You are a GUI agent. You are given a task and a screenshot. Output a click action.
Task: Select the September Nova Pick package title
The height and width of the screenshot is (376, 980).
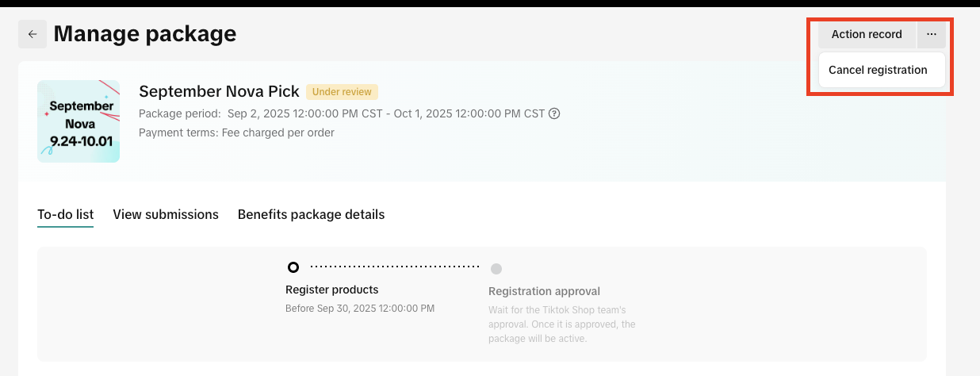[x=219, y=90]
